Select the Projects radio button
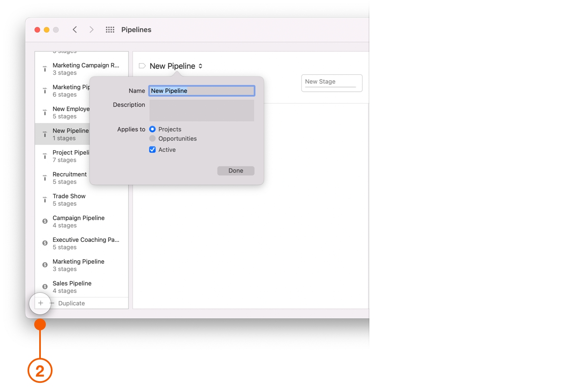This screenshot has width=567, height=392. click(x=152, y=129)
